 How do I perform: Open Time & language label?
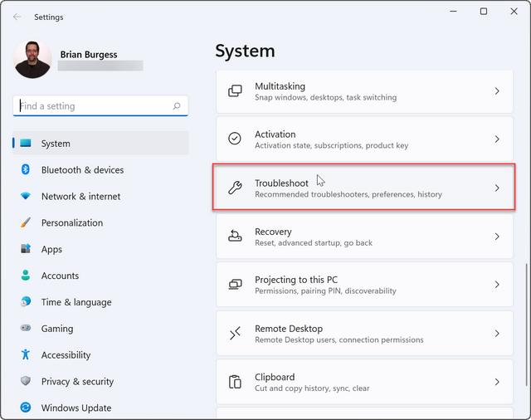(x=76, y=302)
